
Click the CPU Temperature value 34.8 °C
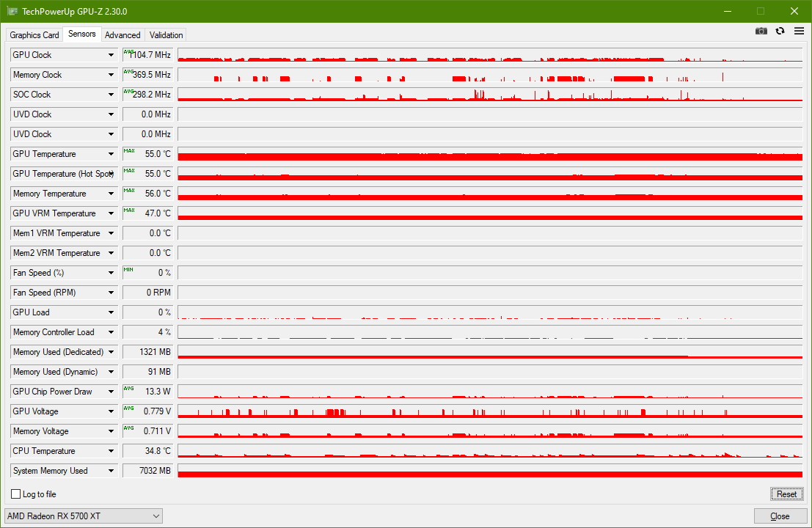pyautogui.click(x=147, y=451)
